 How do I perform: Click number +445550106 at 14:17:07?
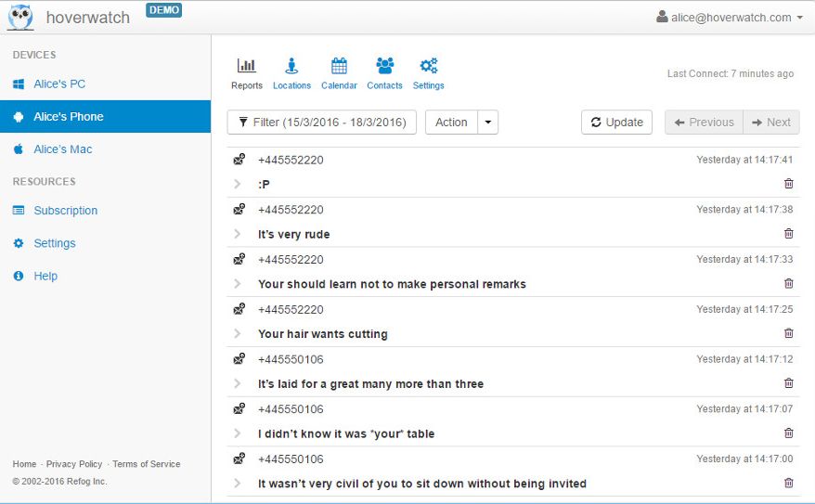[x=291, y=409]
